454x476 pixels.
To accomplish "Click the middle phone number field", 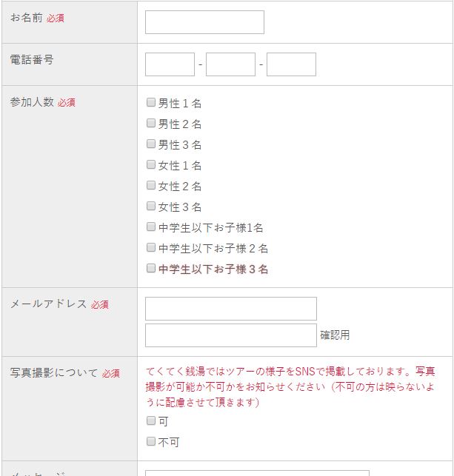I will [x=230, y=64].
